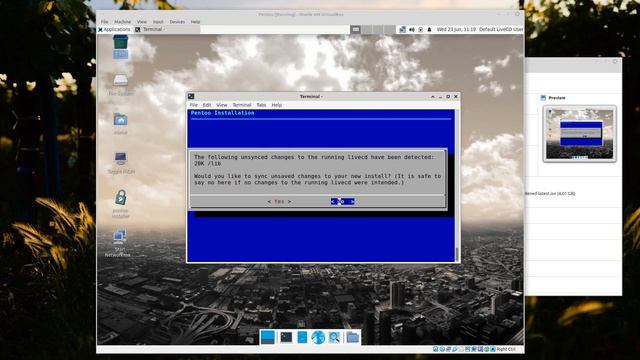The image size is (640, 360).
Task: Click the Right Ctrl host key indicator
Action: click(506, 349)
